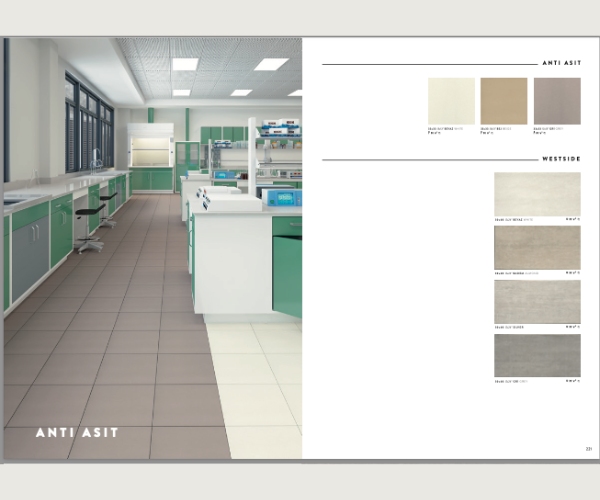600x500 pixels.
Task: Click the spec icons beside the first Westside tile label
Action: (x=573, y=219)
